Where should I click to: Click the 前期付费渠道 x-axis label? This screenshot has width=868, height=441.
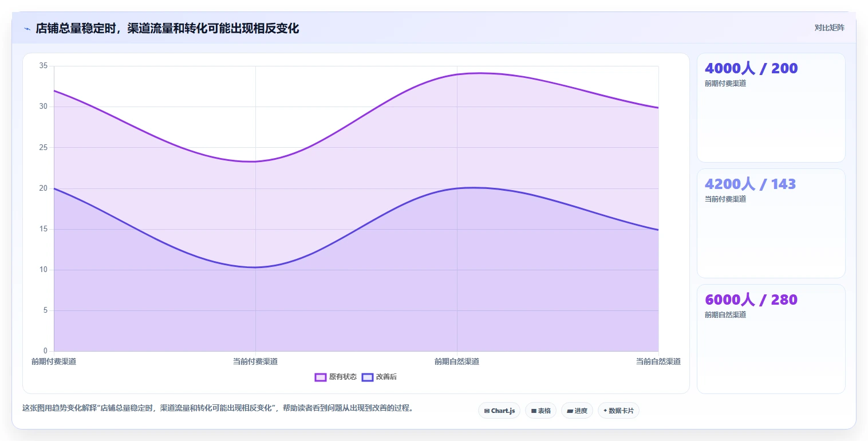54,361
